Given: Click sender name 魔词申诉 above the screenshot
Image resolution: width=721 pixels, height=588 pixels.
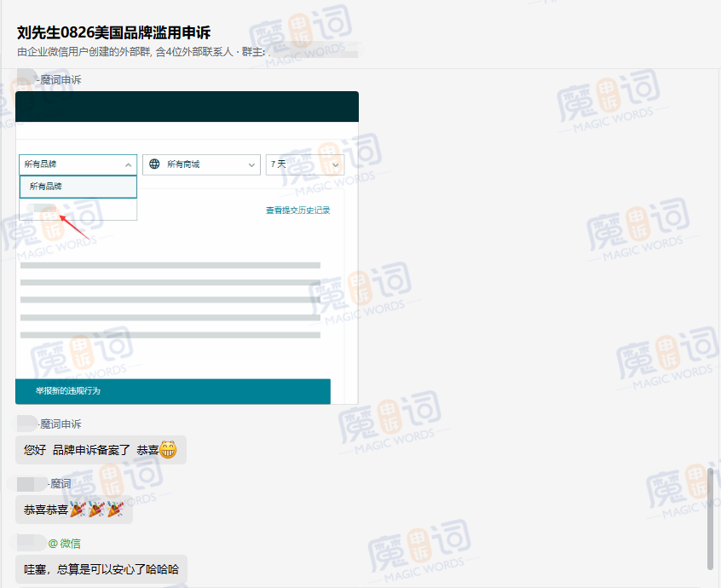Looking at the screenshot, I should tap(59, 79).
